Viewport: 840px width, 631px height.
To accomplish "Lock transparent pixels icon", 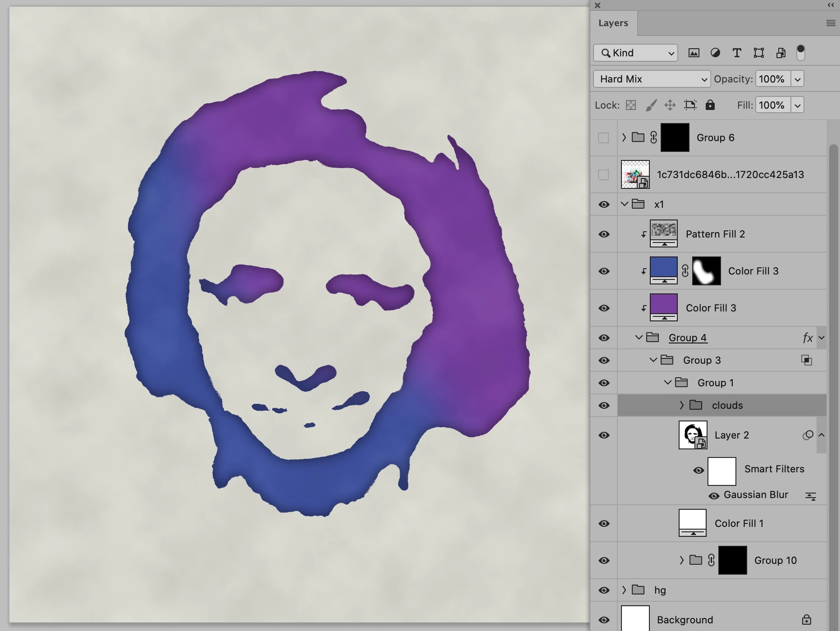I will point(631,105).
